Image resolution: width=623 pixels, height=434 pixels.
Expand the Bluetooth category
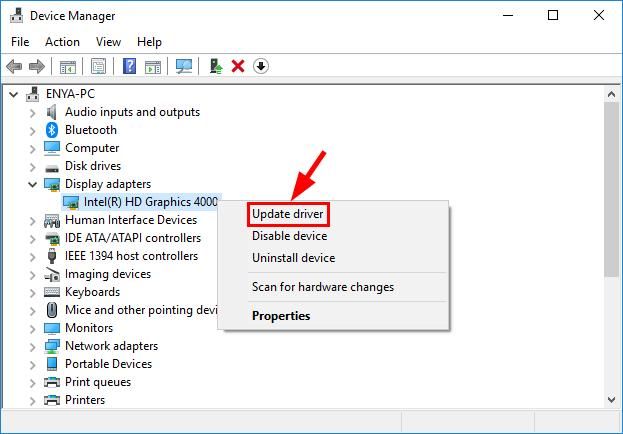click(32, 130)
